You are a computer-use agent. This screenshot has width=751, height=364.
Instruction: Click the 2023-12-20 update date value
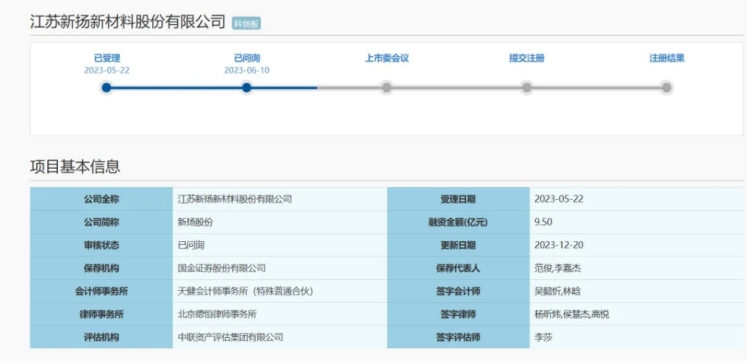[559, 245]
